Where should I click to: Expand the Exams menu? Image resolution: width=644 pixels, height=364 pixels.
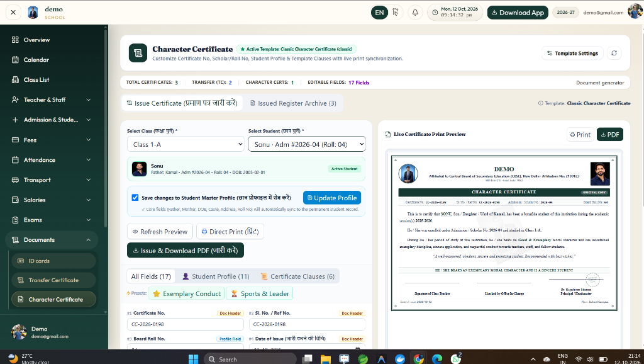(x=88, y=220)
